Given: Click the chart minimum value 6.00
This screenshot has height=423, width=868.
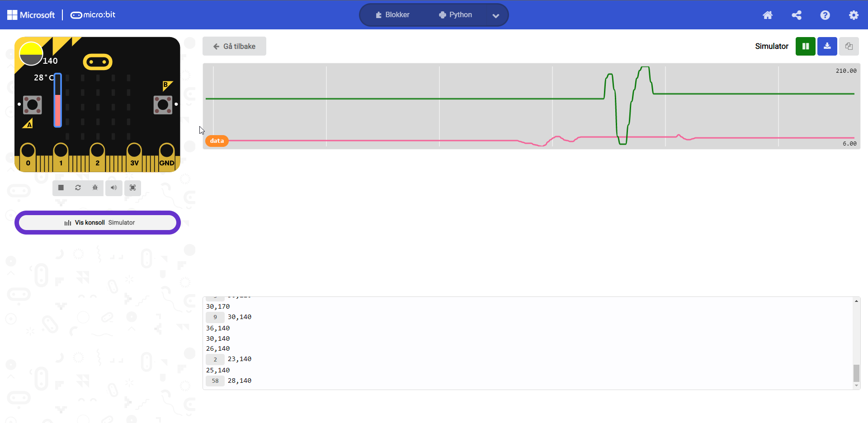Looking at the screenshot, I should pos(849,144).
